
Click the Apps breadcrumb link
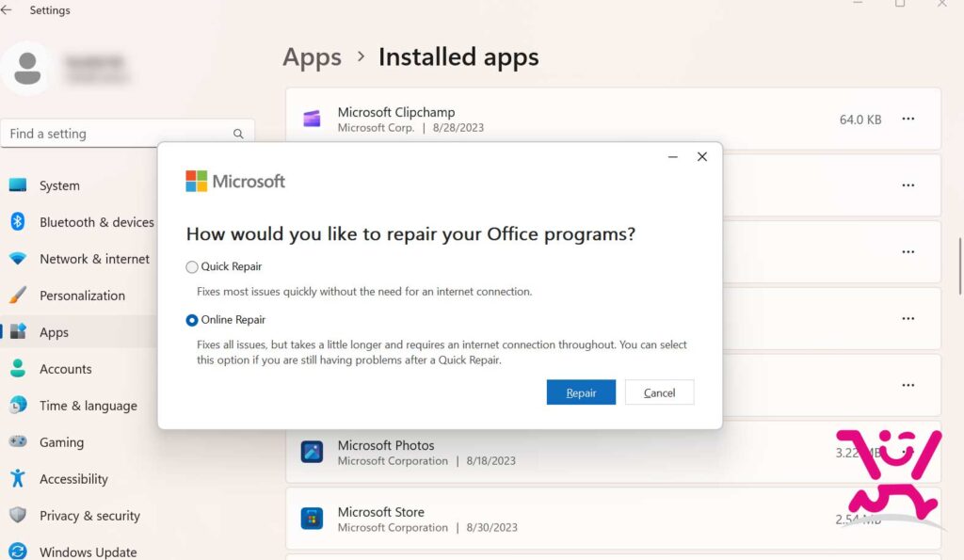[312, 57]
